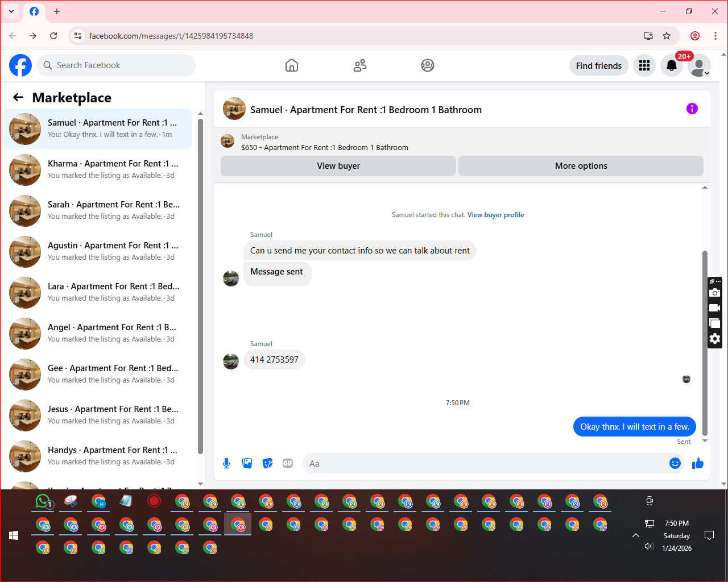
Task: Open the Angel conversation in the list
Action: 98,334
